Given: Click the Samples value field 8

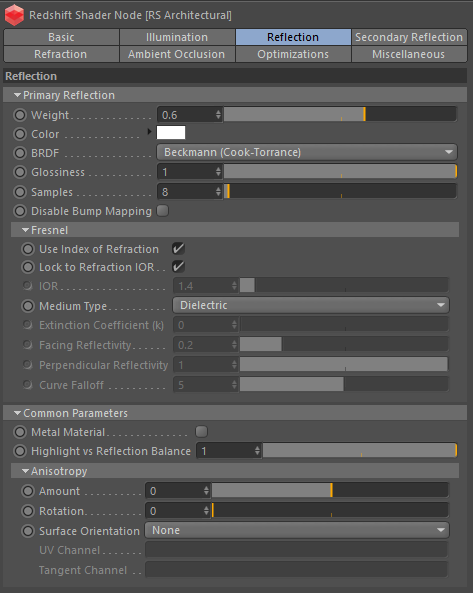Looking at the screenshot, I should 186,191.
